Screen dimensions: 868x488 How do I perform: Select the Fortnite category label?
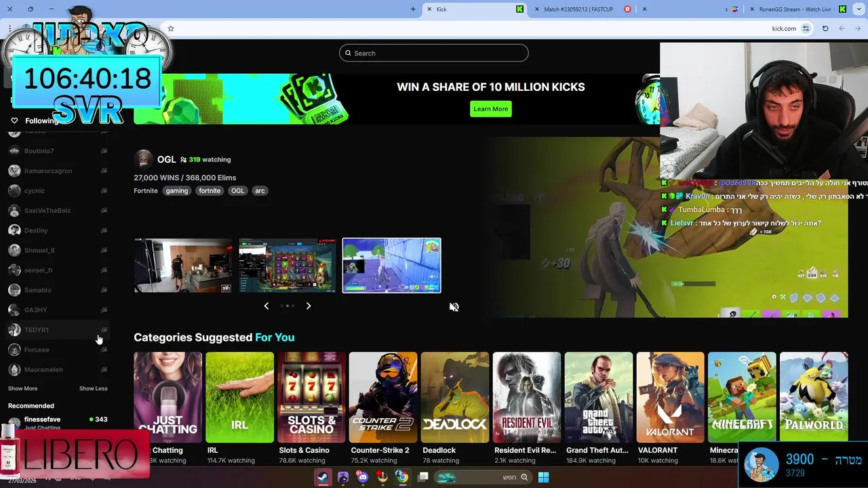146,190
